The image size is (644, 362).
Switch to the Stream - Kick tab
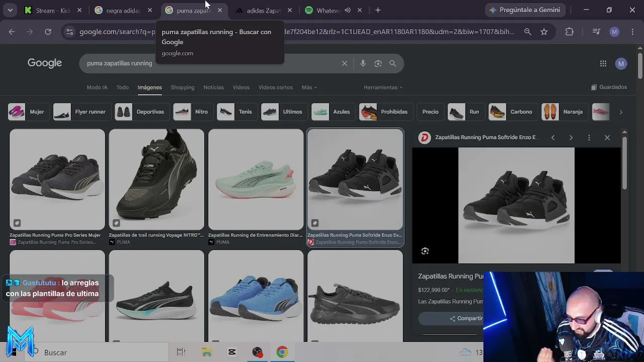coord(53,10)
